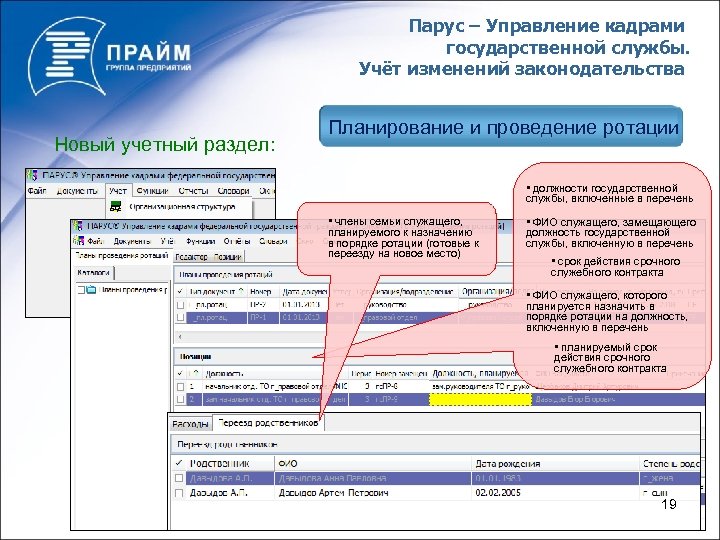Select the Каталоги tab
720x540 pixels.
[x=94, y=273]
